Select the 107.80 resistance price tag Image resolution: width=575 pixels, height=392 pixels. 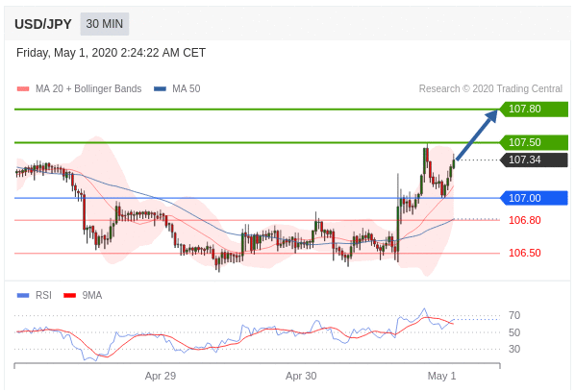click(x=534, y=110)
